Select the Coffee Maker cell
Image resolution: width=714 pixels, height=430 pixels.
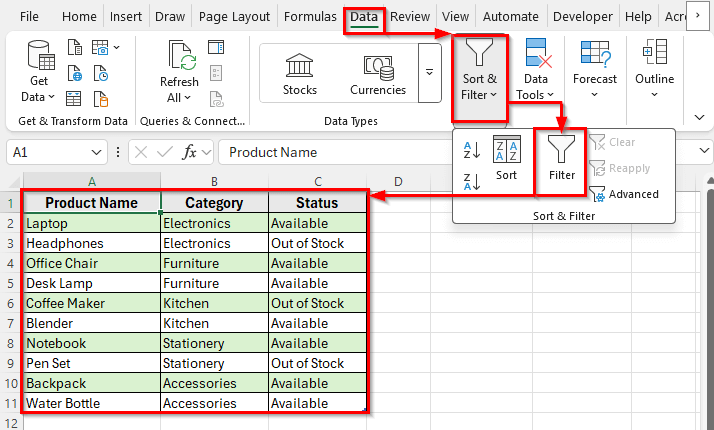[92, 303]
